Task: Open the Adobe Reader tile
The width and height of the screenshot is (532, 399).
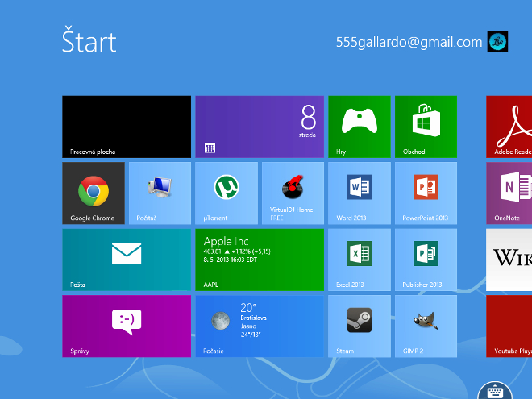Action: click(509, 127)
